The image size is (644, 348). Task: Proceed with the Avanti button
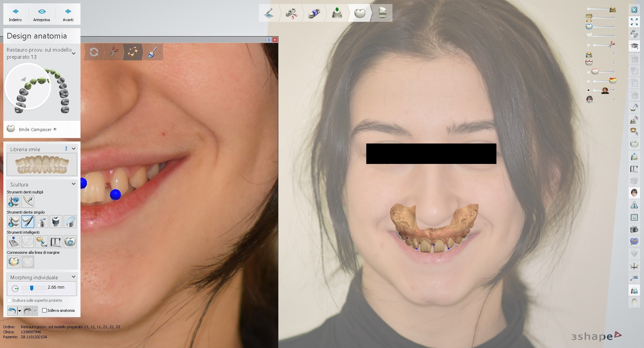click(x=68, y=15)
